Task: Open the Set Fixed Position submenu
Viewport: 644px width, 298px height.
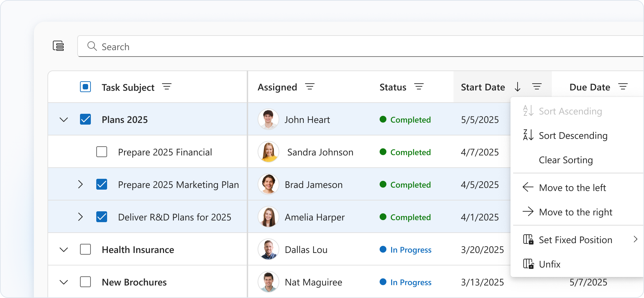Action: coord(576,240)
